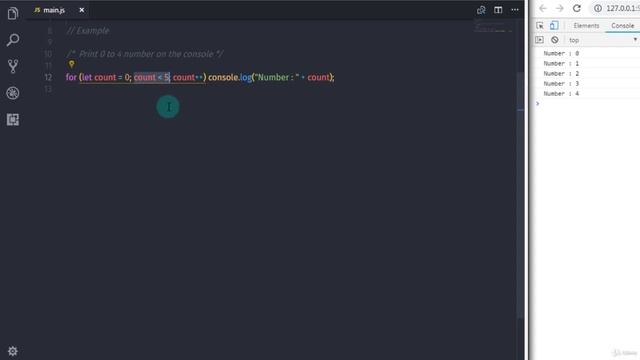Open the Source Control icon
This screenshot has height=360, width=640.
click(13, 66)
